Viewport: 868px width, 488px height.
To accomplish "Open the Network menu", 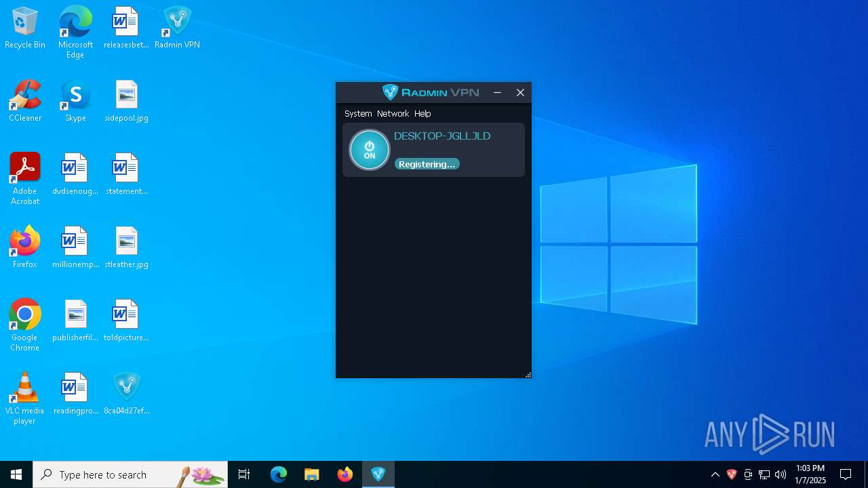I will click(393, 114).
